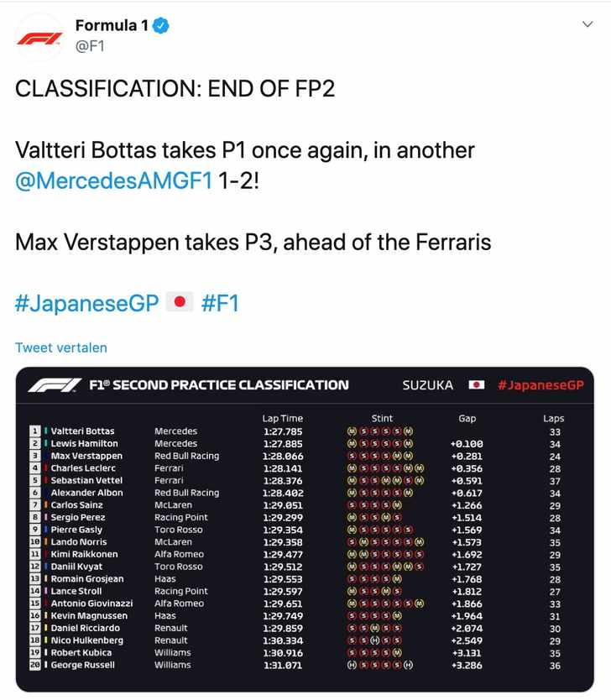The image size is (611, 700).
Task: Click position number 1 badge in table
Action: click(x=34, y=431)
